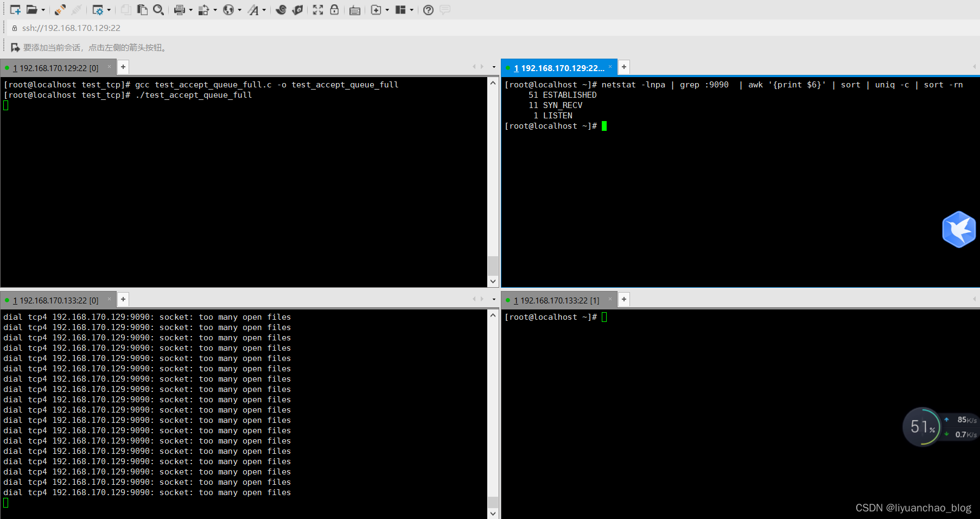
Task: Click the '11 SYN_RECV' output line
Action: point(556,105)
